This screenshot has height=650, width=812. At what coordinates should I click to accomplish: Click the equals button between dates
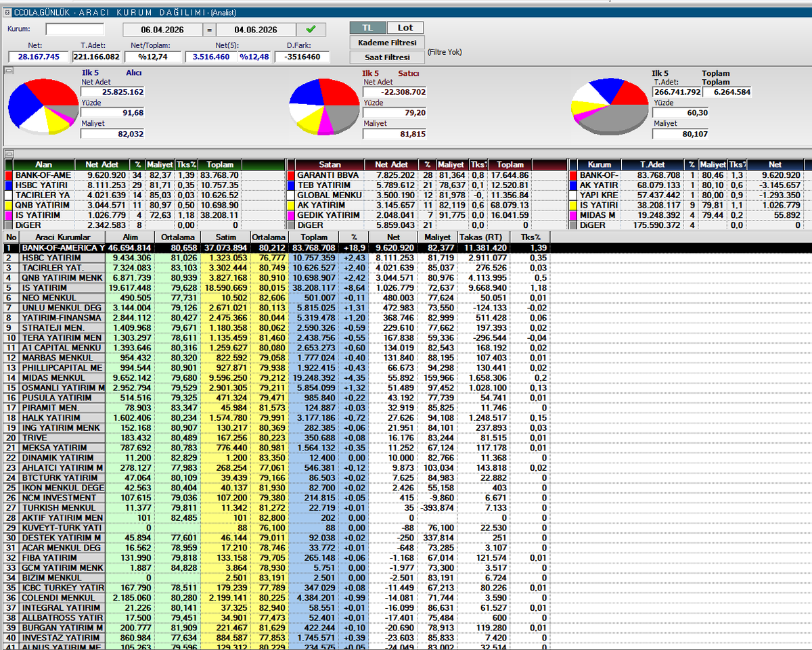(209, 30)
